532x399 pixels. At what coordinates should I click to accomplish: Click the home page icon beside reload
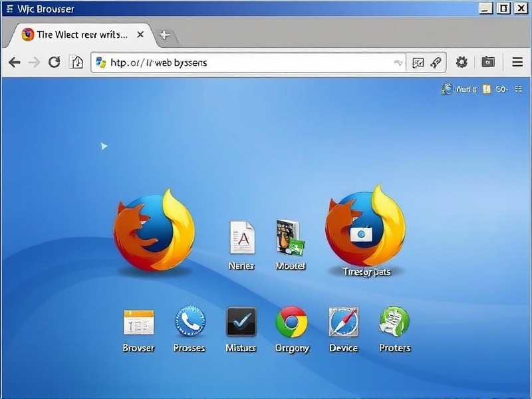click(76, 62)
